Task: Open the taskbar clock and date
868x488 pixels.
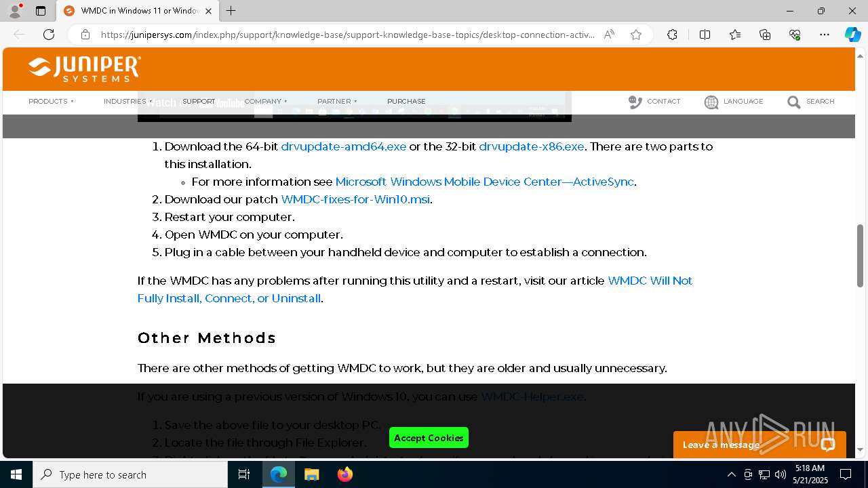Action: pyautogui.click(x=810, y=474)
